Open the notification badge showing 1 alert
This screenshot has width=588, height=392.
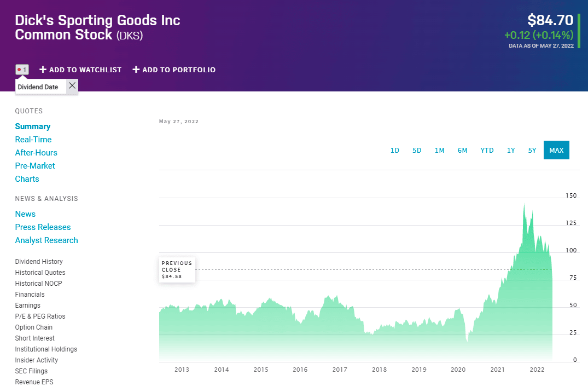click(x=22, y=70)
